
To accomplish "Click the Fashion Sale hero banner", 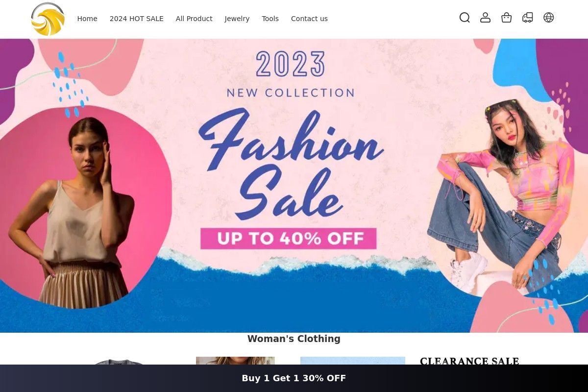I will 294,186.
